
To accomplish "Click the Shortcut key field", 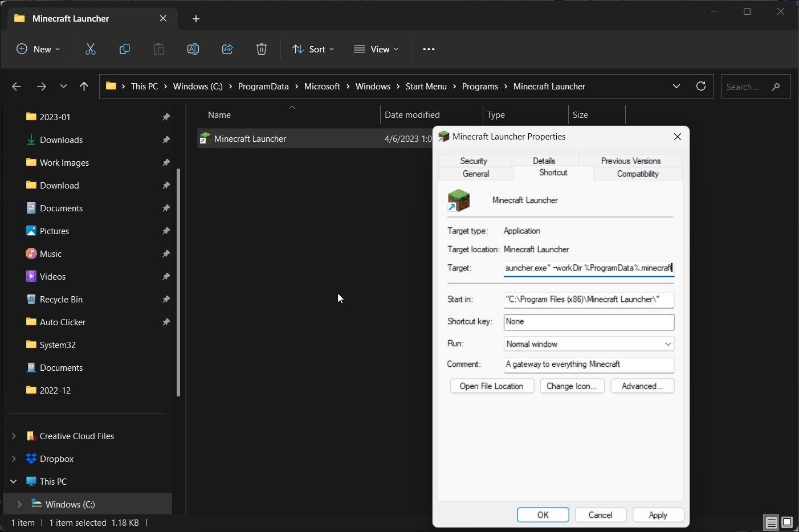I will pos(589,322).
